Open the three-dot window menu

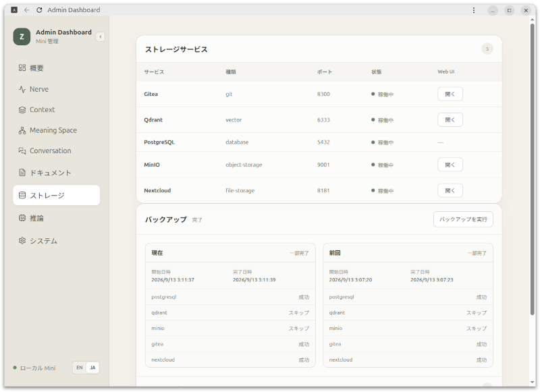coord(474,10)
